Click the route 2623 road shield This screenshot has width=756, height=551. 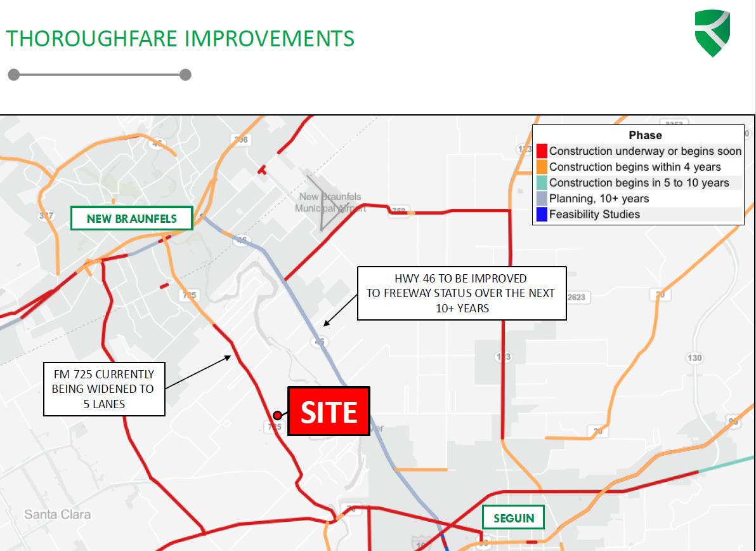coord(577,297)
